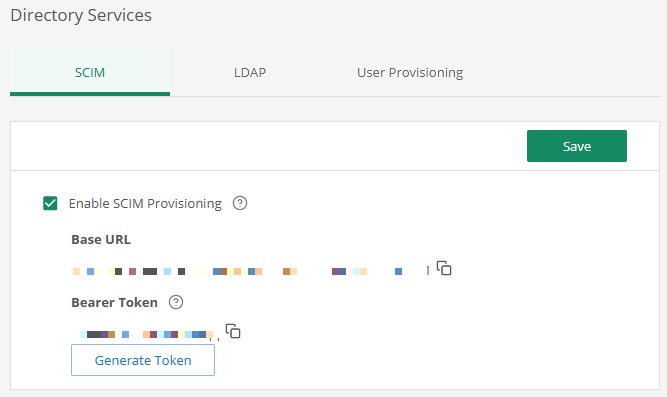Click the Base URL field label
Viewport: 667px width, 397px height.
[101, 240]
